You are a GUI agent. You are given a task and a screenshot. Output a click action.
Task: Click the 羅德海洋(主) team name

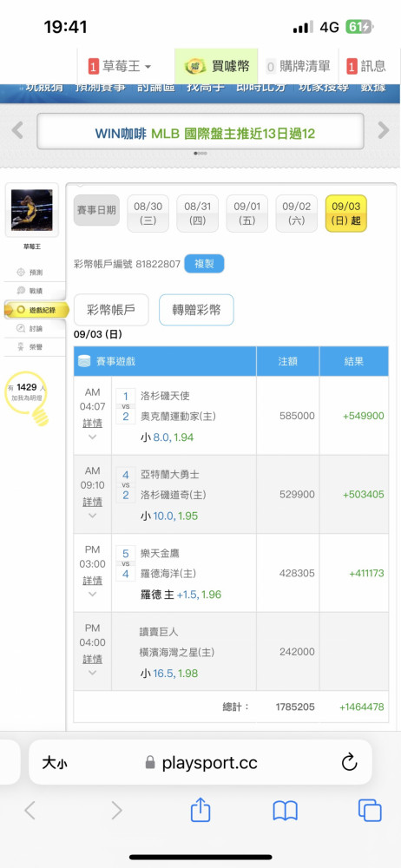click(168, 574)
